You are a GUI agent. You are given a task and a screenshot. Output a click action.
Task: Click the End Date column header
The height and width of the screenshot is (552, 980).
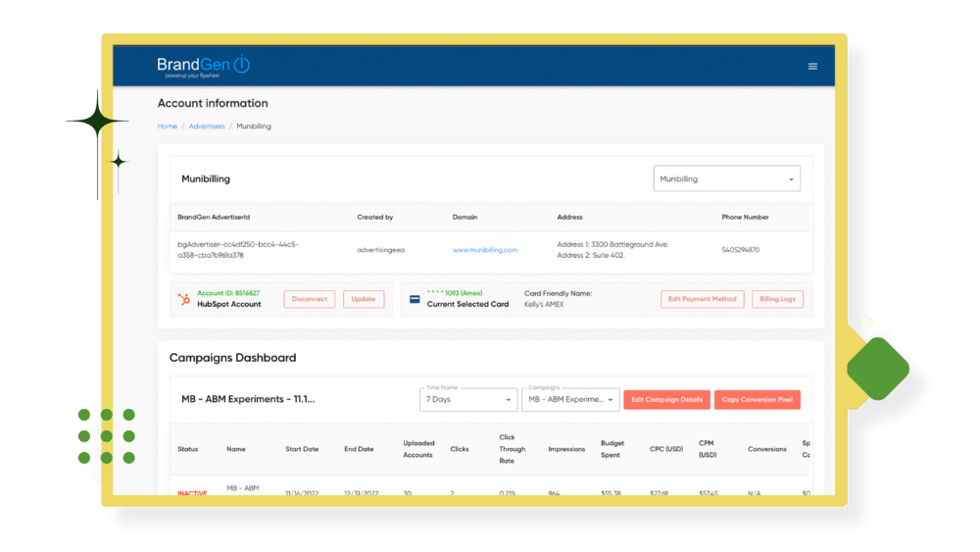(359, 449)
